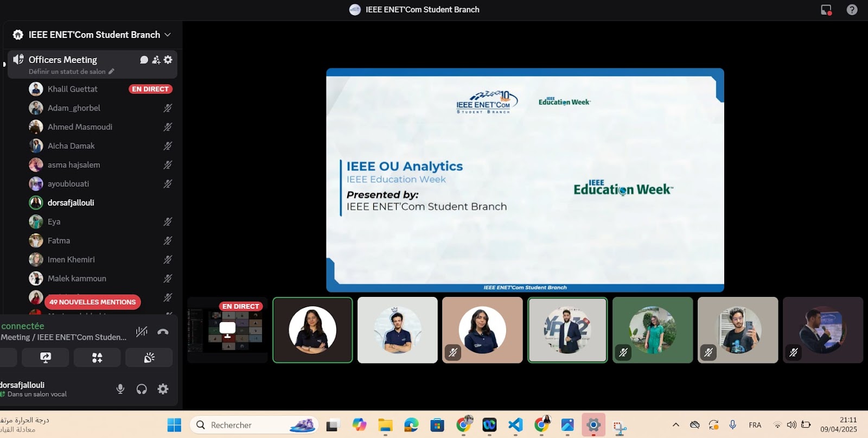The width and height of the screenshot is (868, 438).
Task: Disconnect from voice call
Action: [163, 332]
